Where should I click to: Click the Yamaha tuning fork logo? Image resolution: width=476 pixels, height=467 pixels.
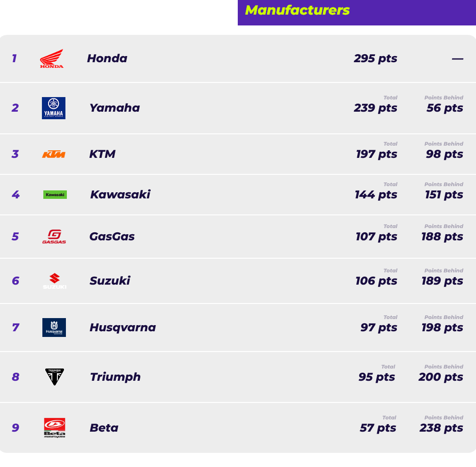click(54, 108)
